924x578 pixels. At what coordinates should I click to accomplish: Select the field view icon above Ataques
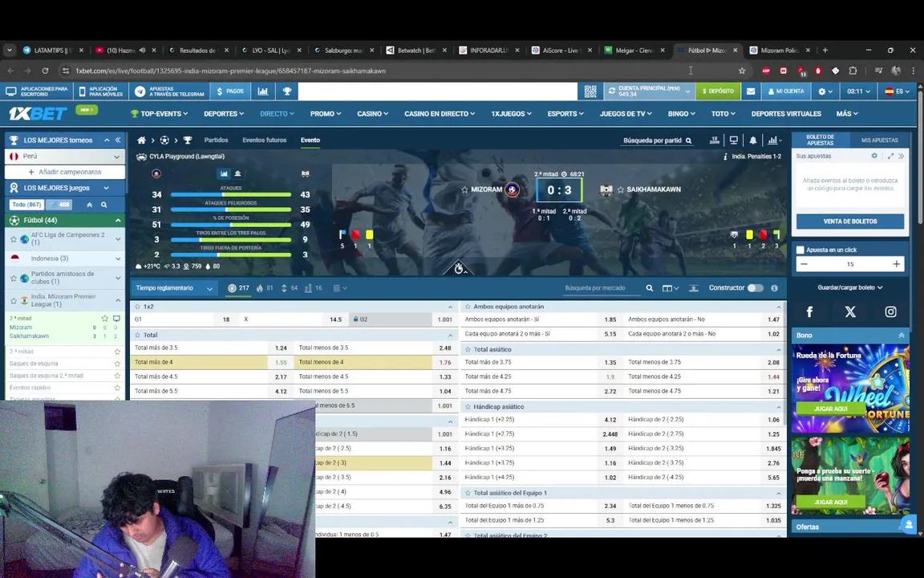point(237,173)
